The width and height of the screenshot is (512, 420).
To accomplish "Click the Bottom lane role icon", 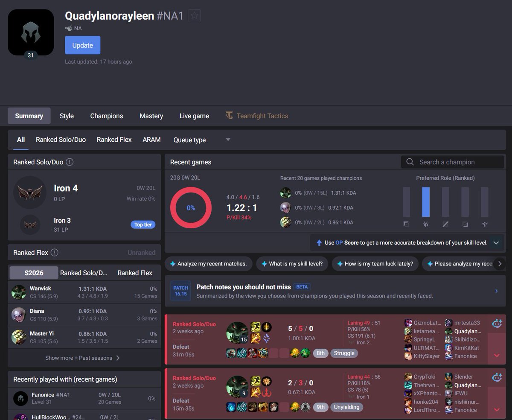I will [x=465, y=224].
